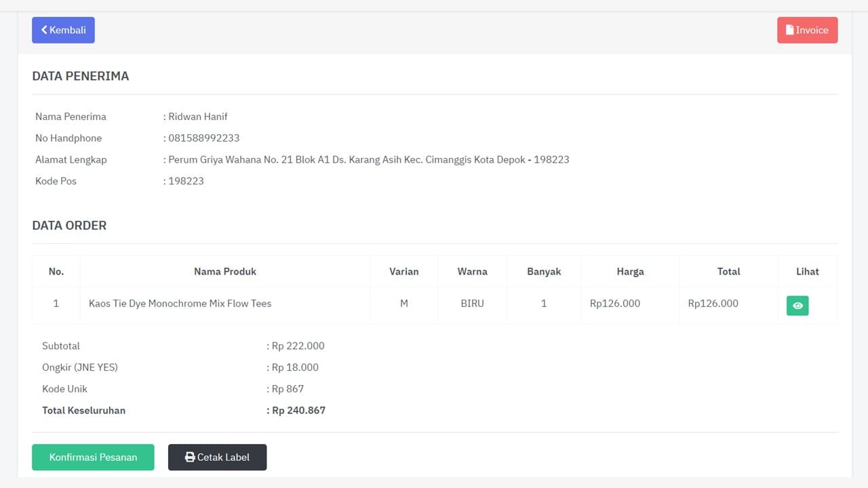
Task: Click the Lihat column header
Action: [807, 271]
